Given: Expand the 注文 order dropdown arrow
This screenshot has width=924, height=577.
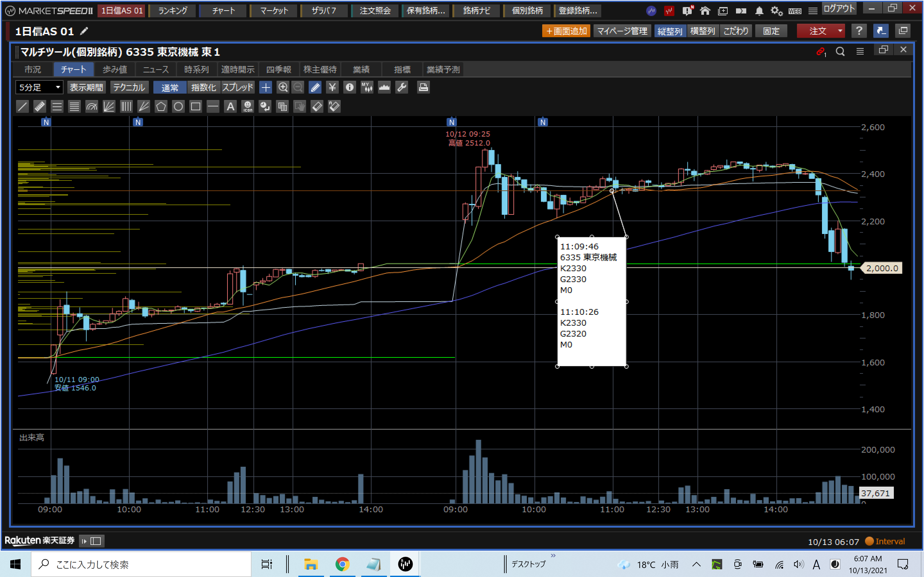Looking at the screenshot, I should (840, 31).
